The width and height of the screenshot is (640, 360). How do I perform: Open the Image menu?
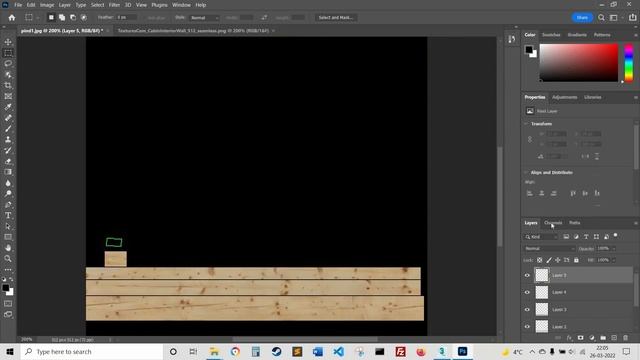pyautogui.click(x=47, y=5)
